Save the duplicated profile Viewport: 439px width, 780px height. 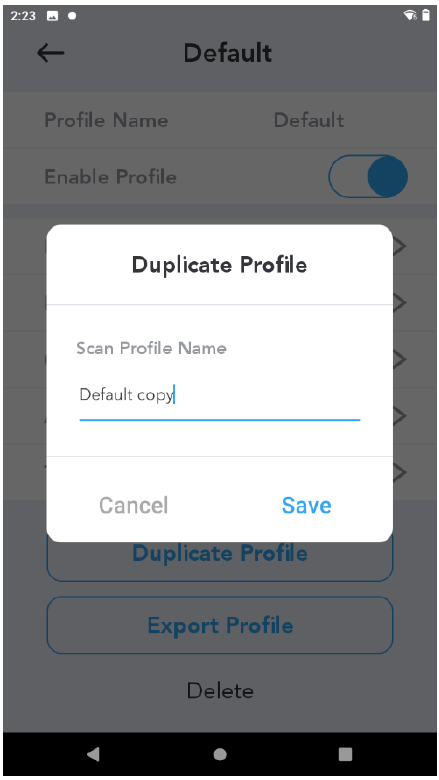(x=306, y=505)
